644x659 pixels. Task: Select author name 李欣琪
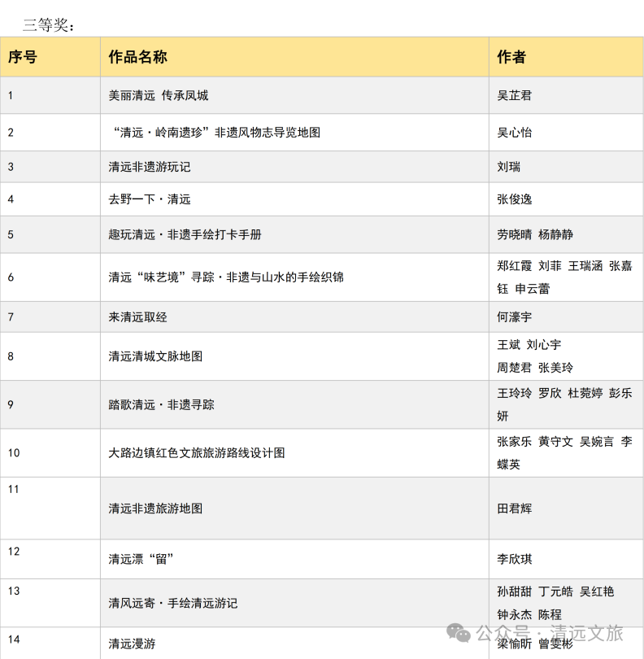point(514,559)
